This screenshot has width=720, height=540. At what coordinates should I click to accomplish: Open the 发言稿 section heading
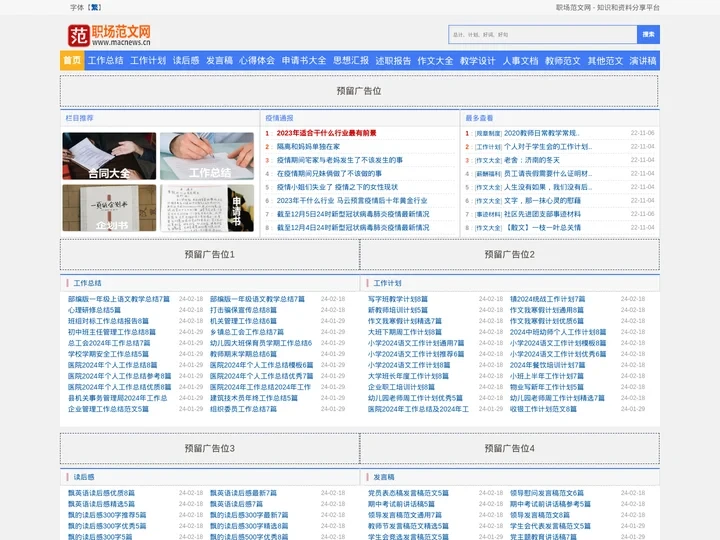(x=384, y=477)
